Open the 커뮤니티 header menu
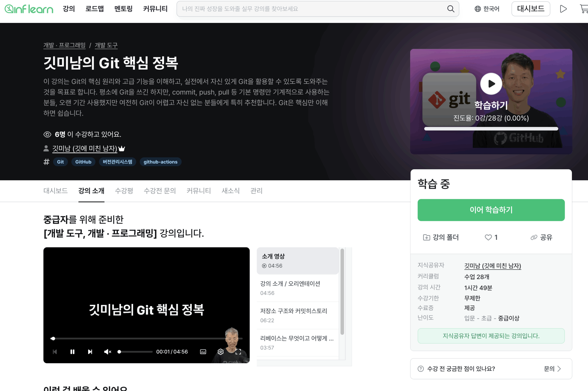This screenshot has height=391, width=588. [155, 9]
